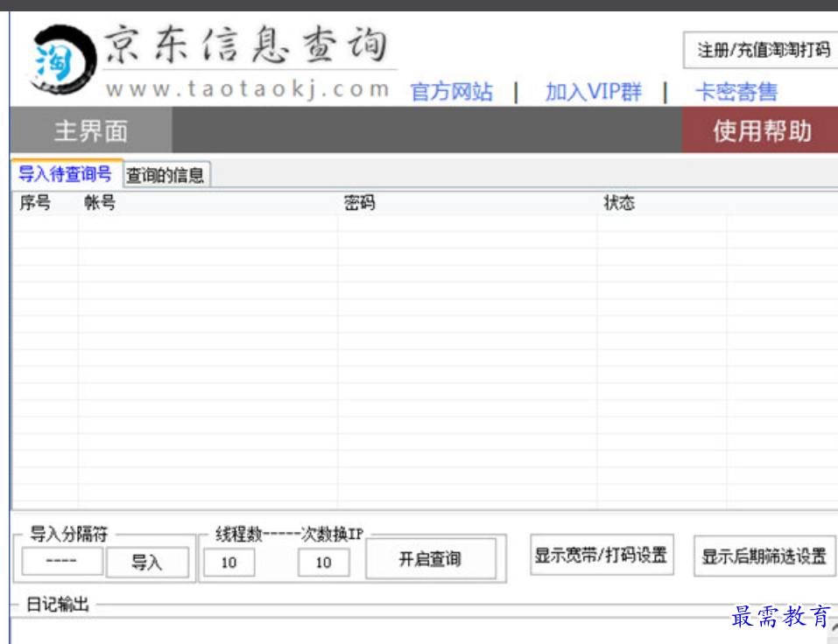This screenshot has width=838, height=644.
Task: Click the 状态 column header
Action: 662,202
